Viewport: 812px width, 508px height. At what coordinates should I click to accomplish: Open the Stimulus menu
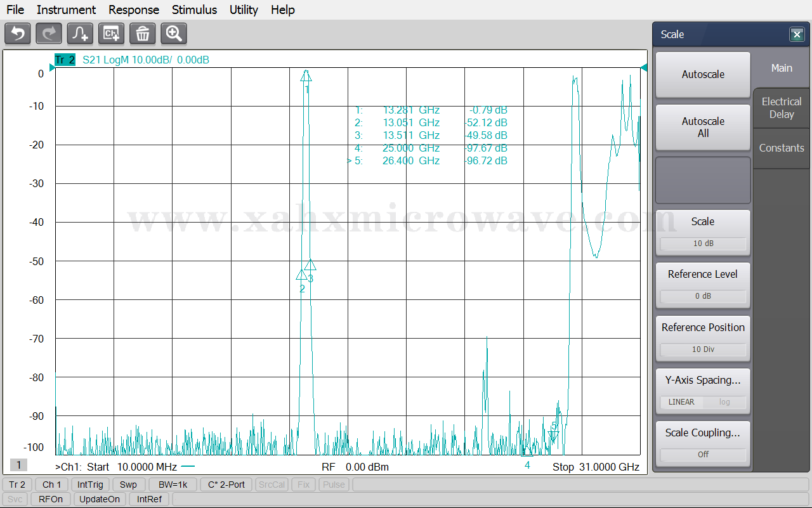point(194,10)
